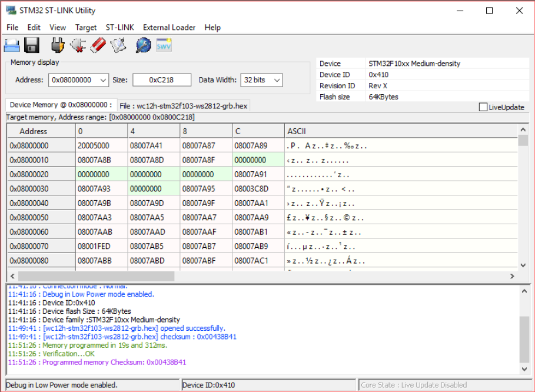Click the column header labeled 8
Screen dimensions: 535x392
[x=206, y=131]
